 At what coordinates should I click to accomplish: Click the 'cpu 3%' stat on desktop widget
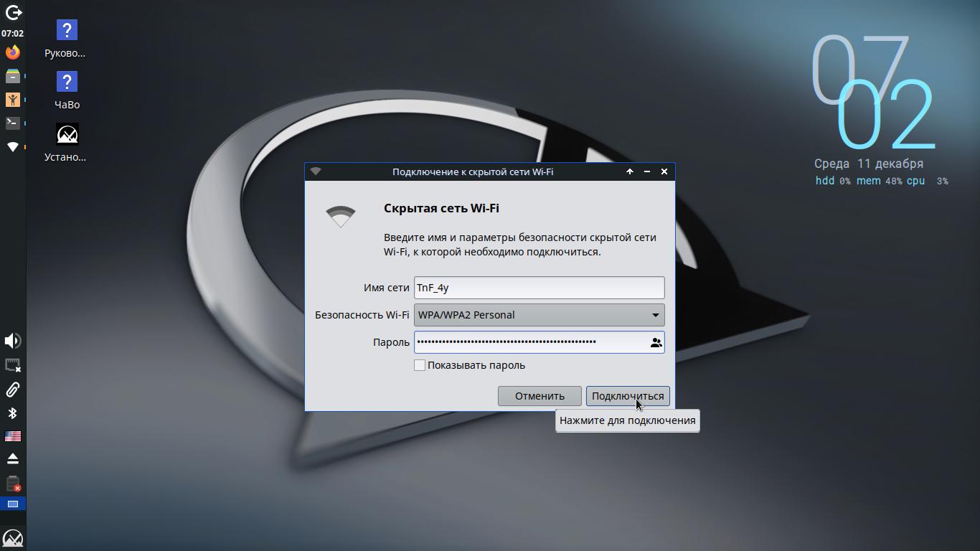927,181
